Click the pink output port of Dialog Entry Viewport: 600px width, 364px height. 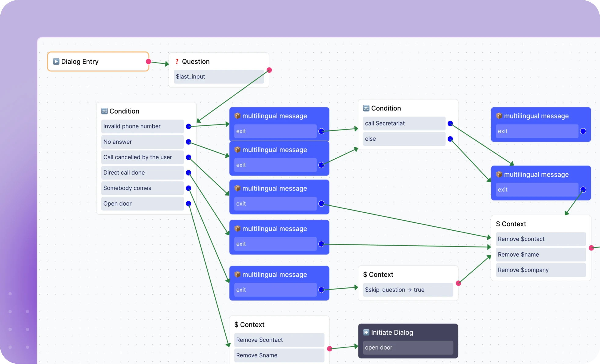click(148, 62)
